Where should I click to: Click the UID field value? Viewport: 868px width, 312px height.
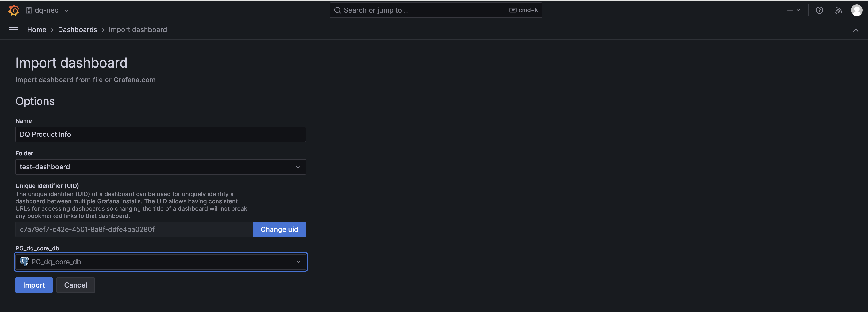tap(134, 229)
